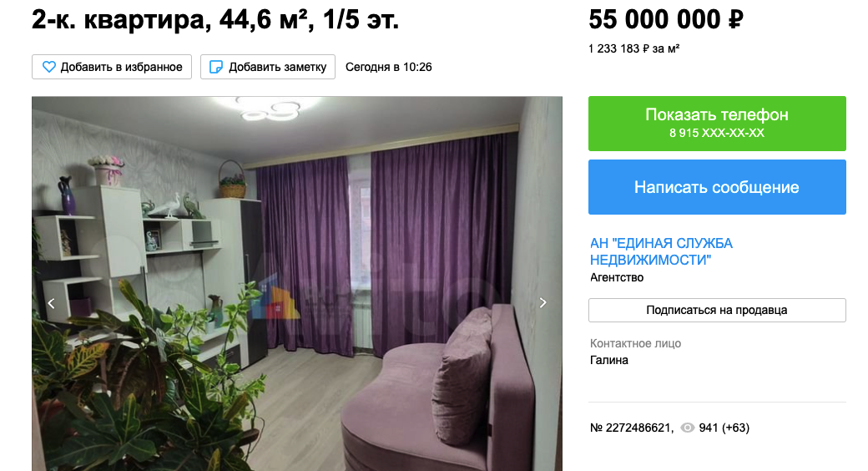Click the 55 000 000 ₽ price

[665, 19]
